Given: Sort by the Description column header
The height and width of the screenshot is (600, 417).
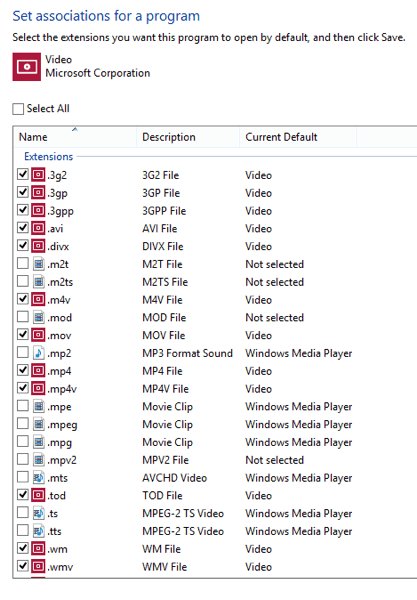Looking at the screenshot, I should tap(188, 137).
